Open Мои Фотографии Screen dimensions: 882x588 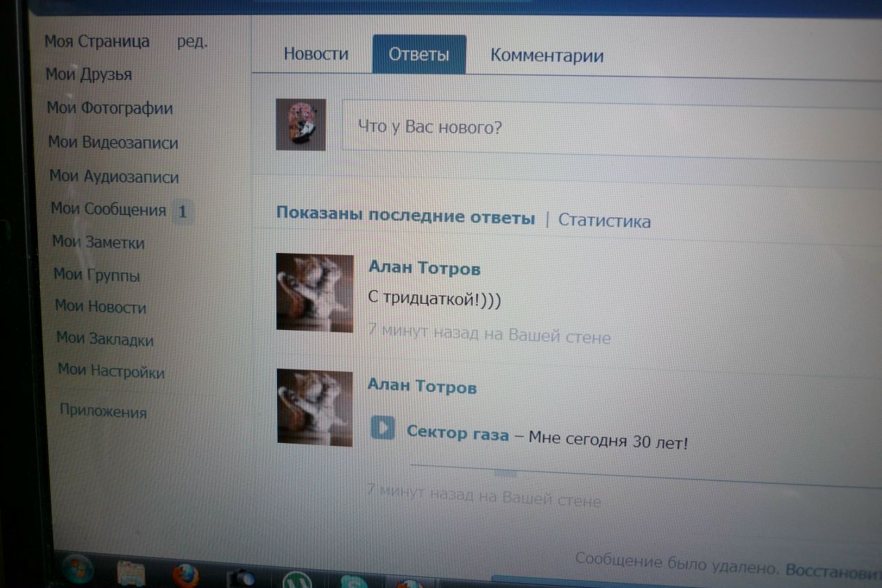point(110,109)
